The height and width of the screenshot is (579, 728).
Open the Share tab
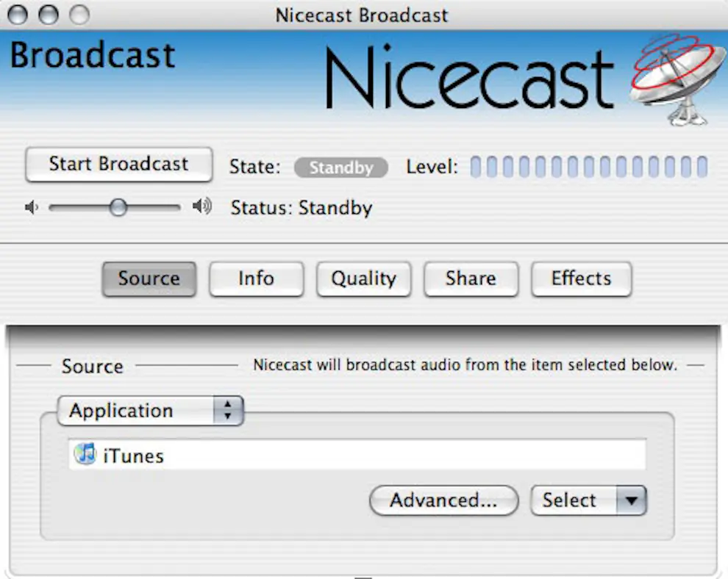471,279
